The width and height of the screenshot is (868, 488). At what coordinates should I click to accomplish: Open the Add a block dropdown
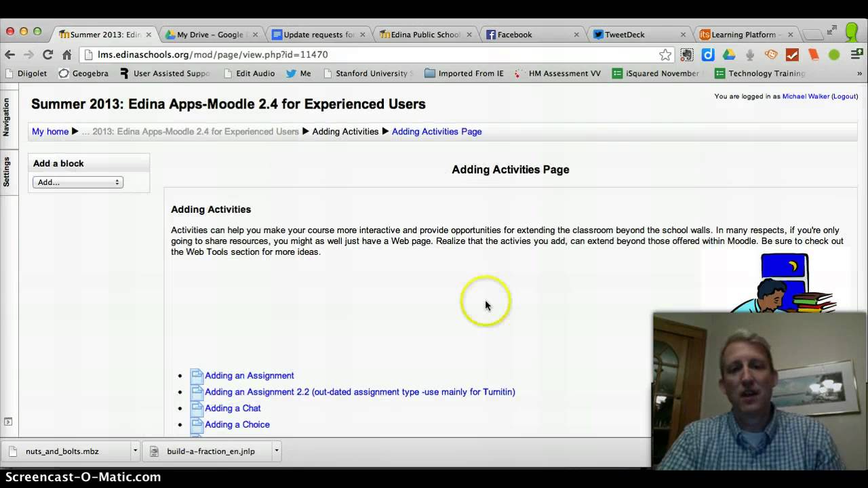(77, 182)
